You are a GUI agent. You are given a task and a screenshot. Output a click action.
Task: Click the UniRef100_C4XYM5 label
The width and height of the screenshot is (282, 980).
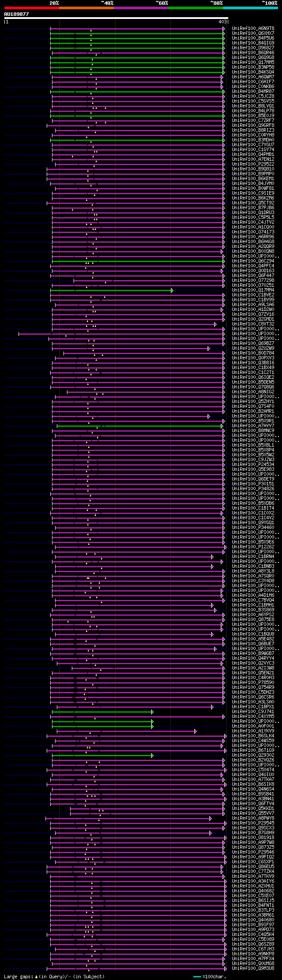253,716
